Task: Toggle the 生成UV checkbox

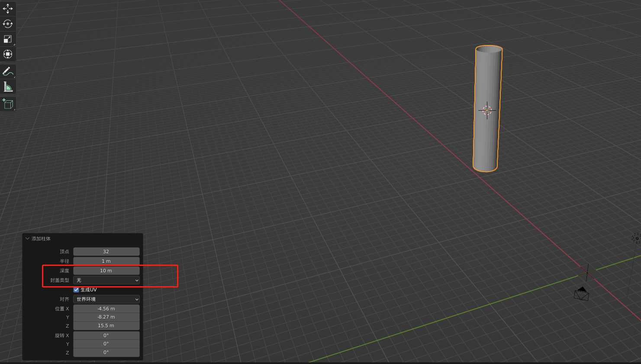Action: click(x=76, y=290)
